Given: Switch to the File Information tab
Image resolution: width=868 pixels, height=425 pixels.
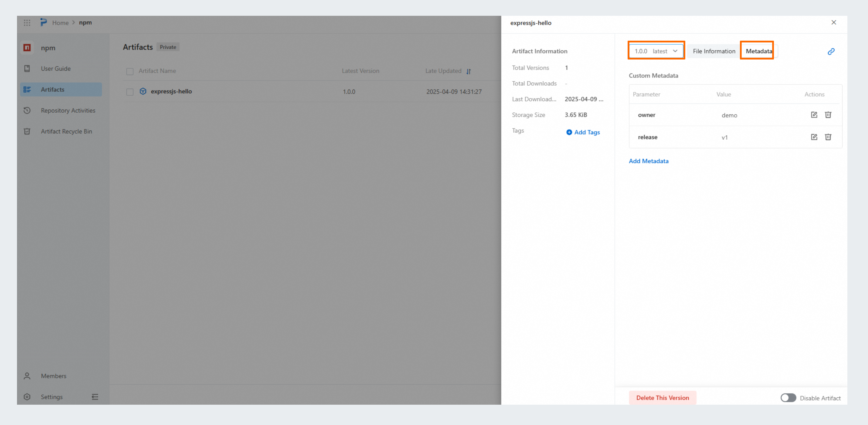Looking at the screenshot, I should point(714,51).
